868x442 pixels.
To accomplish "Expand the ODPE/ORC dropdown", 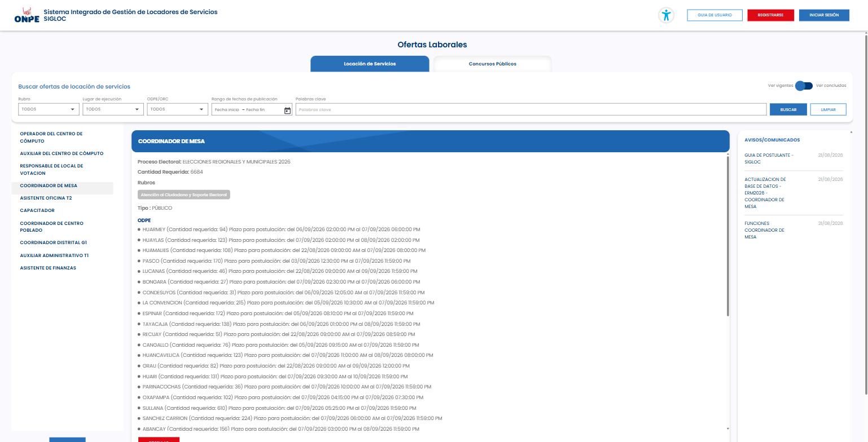I will pyautogui.click(x=177, y=109).
